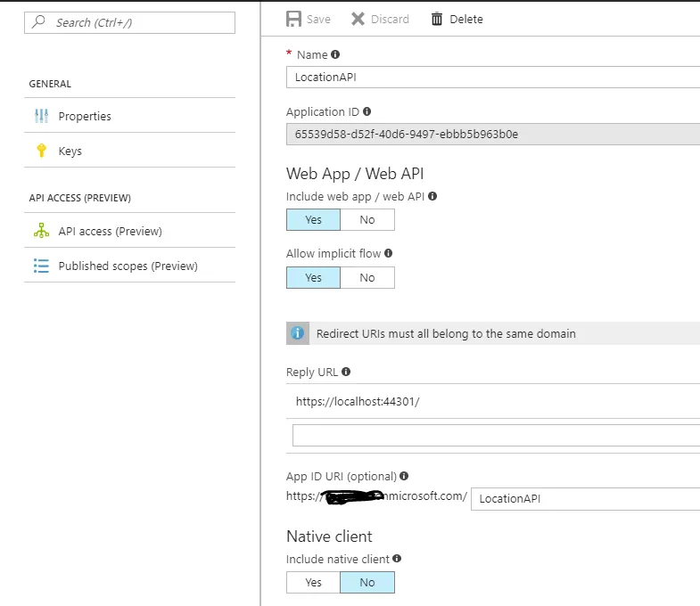This screenshot has height=606, width=700.
Task: Click the Properties sliders icon in sidebar
Action: 41,116
